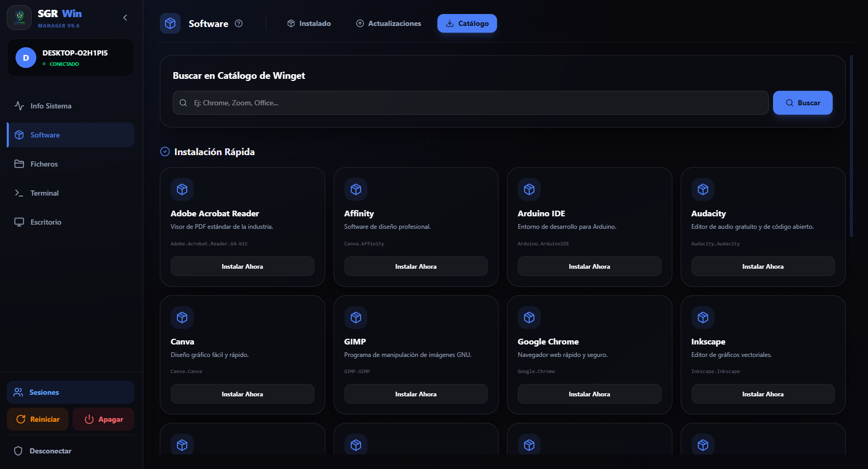The height and width of the screenshot is (469, 868).
Task: Click the Instalación Rápida heading
Action: tap(214, 151)
